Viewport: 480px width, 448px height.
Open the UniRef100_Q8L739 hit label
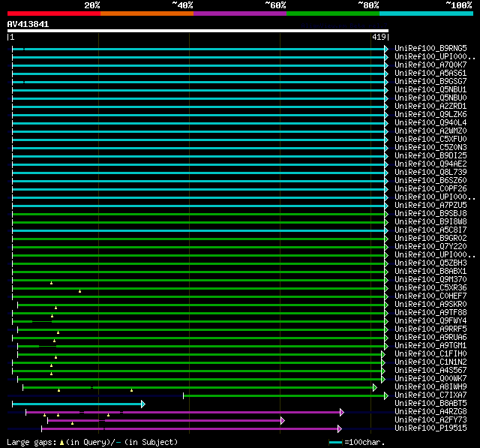click(430, 173)
